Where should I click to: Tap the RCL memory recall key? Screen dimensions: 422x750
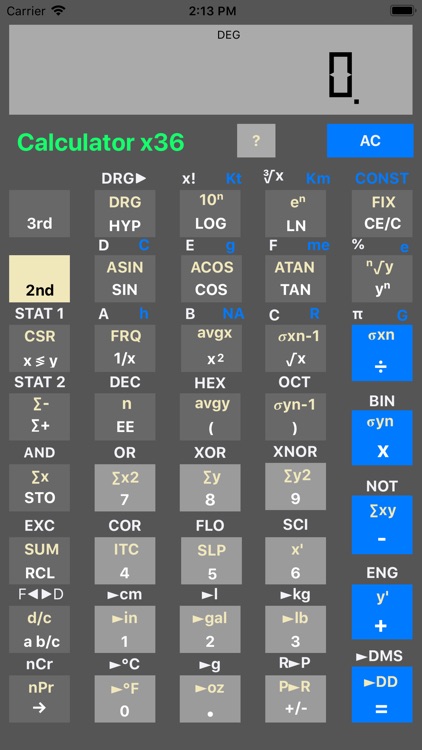point(39,560)
